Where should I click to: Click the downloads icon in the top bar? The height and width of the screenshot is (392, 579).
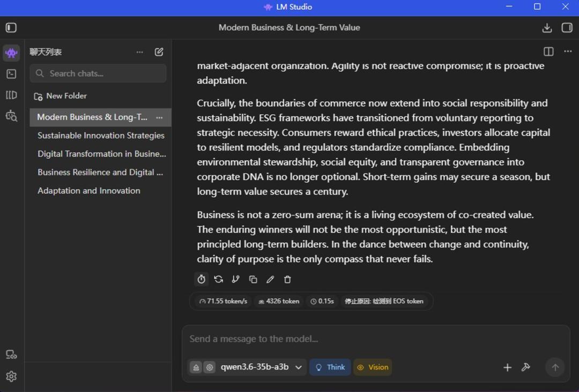[547, 28]
